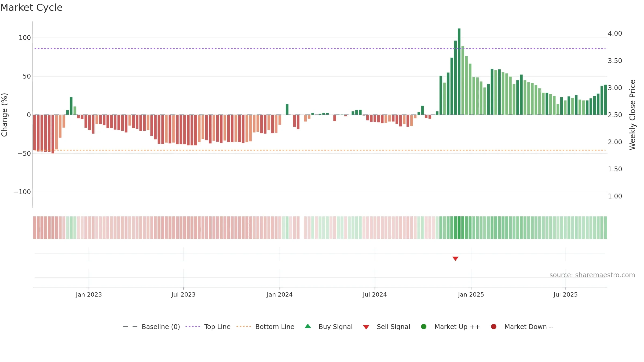The width and height of the screenshot is (644, 362).
Task: Click the green Market Up circle icon
Action: tap(424, 327)
